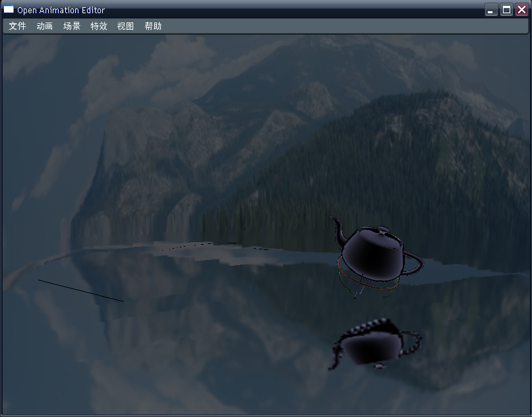Open the 帮助 menu
Screen dimensions: 532x417
pyautogui.click(x=153, y=26)
